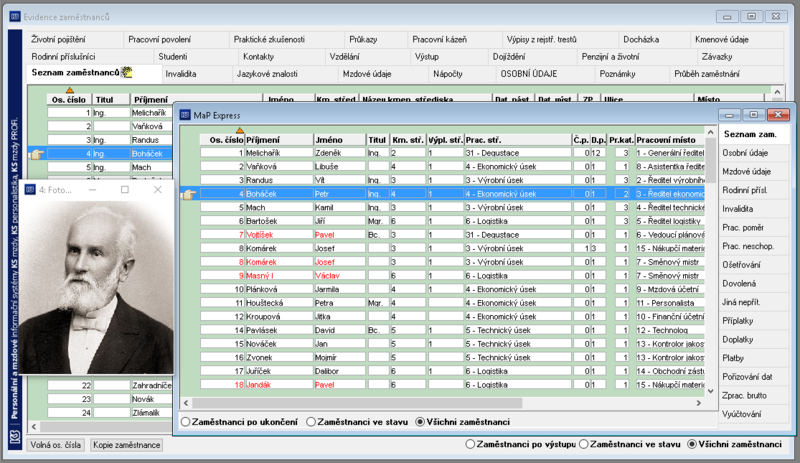Click the icon next to Seznam zaměstnanců tab

(126, 72)
